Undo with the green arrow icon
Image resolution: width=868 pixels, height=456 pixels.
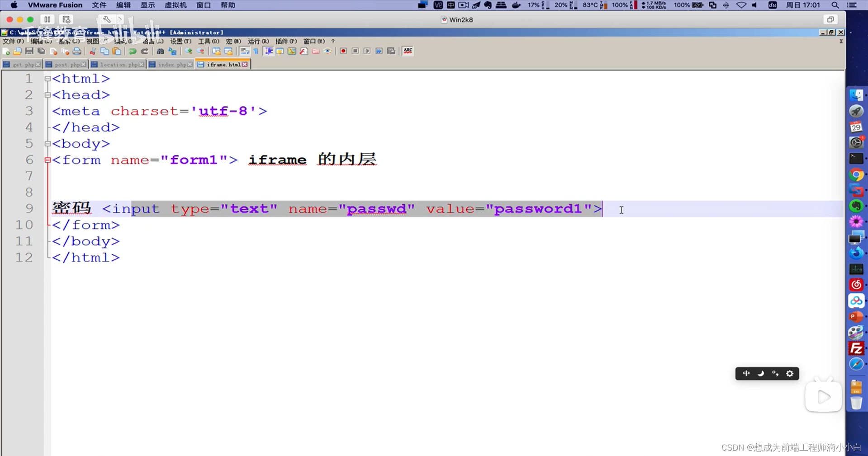click(x=133, y=51)
